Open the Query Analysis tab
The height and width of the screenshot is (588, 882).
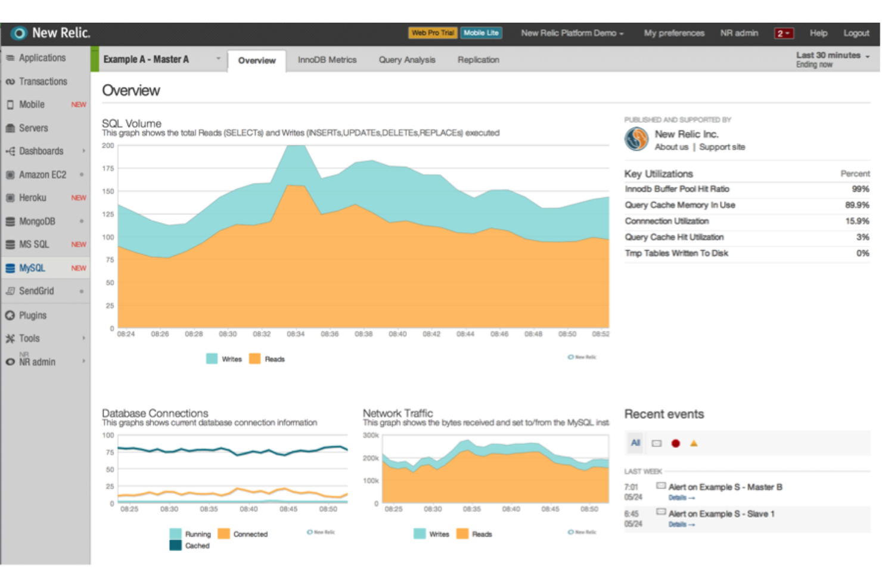click(407, 60)
